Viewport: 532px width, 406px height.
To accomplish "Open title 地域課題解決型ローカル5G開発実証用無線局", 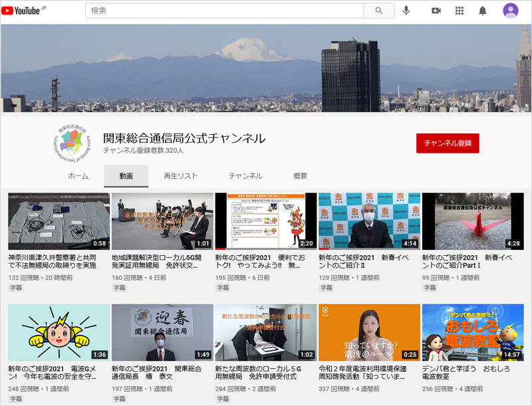I will pos(156,261).
